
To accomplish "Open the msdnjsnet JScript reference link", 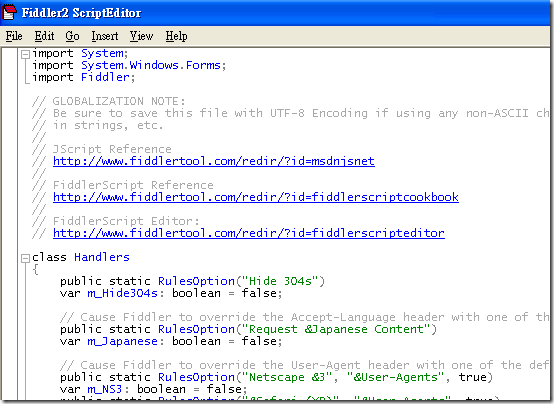I will pyautogui.click(x=214, y=161).
